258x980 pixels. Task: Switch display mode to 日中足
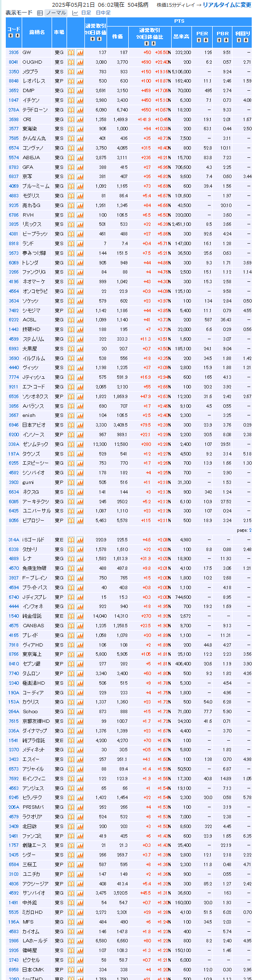click(x=103, y=13)
